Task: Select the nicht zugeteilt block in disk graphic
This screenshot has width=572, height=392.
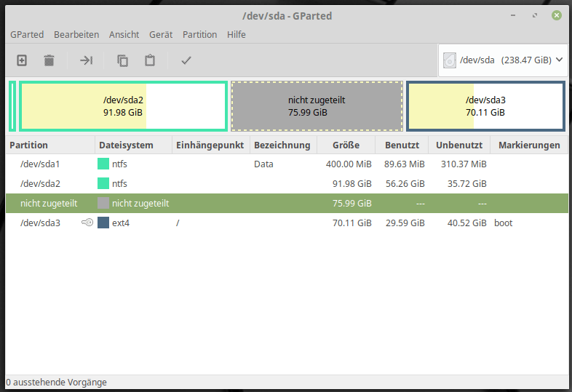Action: (317, 106)
